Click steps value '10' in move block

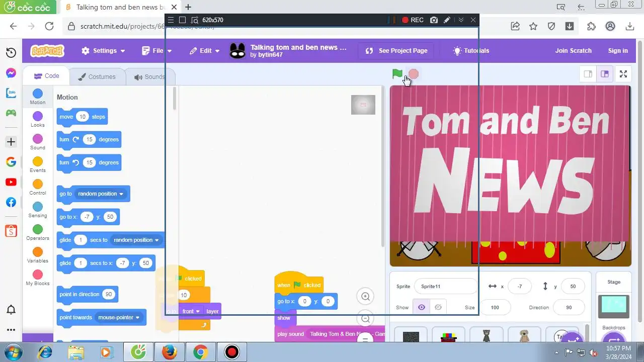point(83,117)
